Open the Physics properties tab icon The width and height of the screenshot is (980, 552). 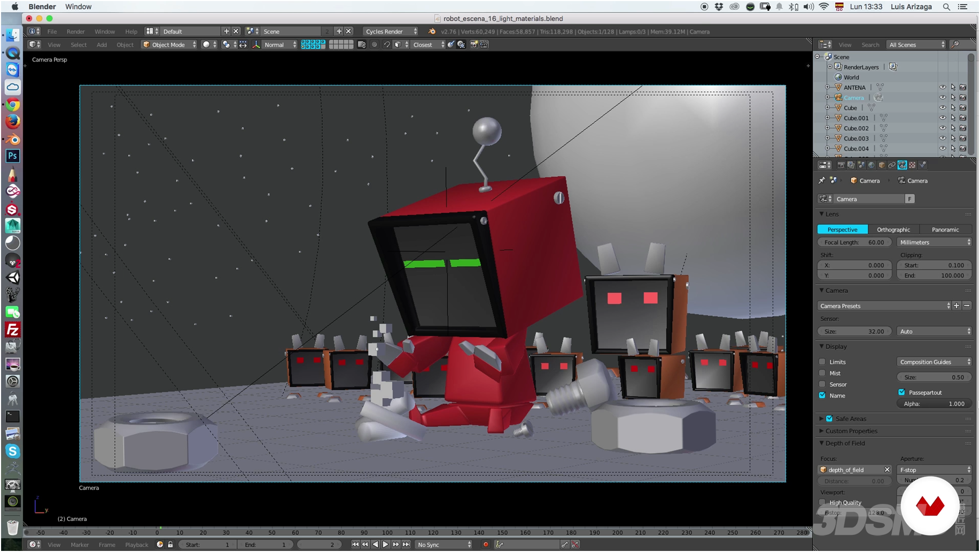tap(922, 165)
